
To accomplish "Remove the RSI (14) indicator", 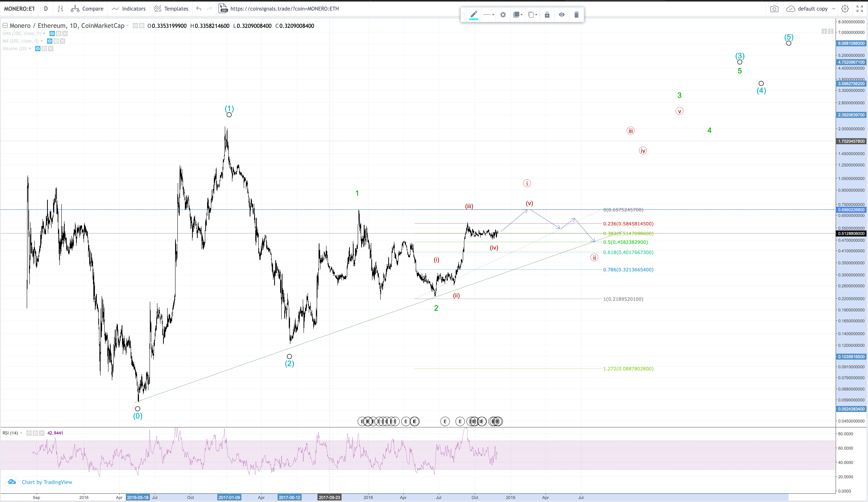I will point(42,433).
